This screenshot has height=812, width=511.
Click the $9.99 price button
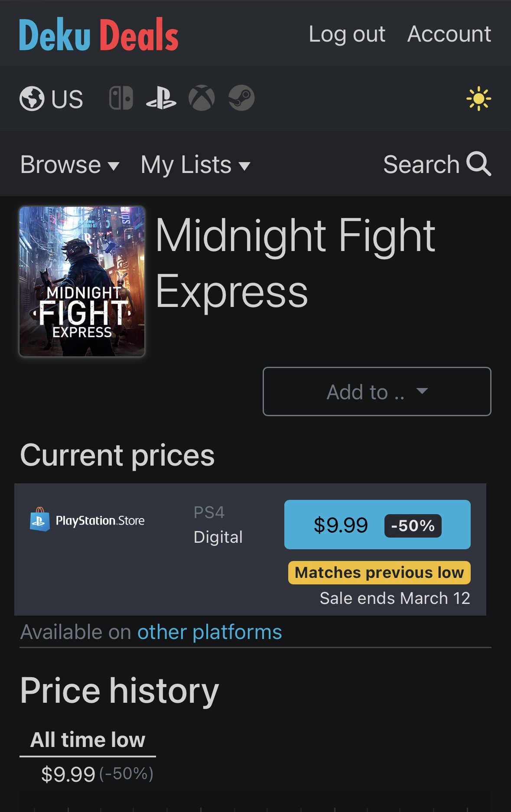(x=377, y=525)
